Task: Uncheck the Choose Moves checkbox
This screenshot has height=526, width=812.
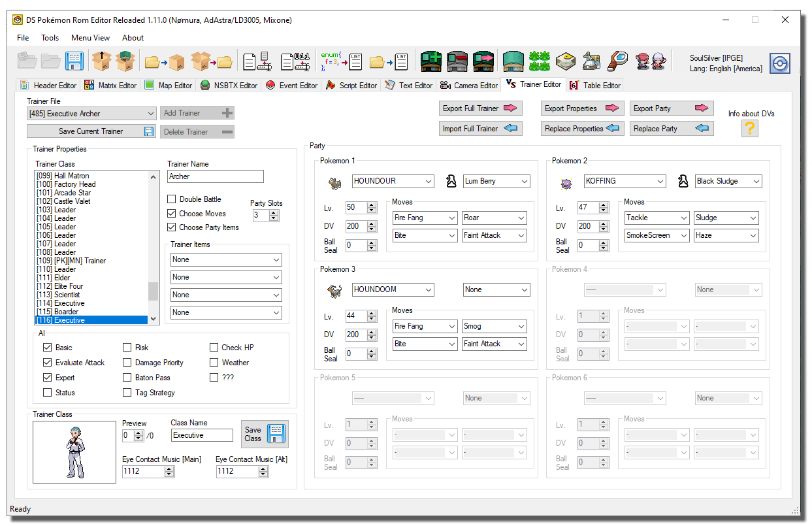Action: [172, 214]
